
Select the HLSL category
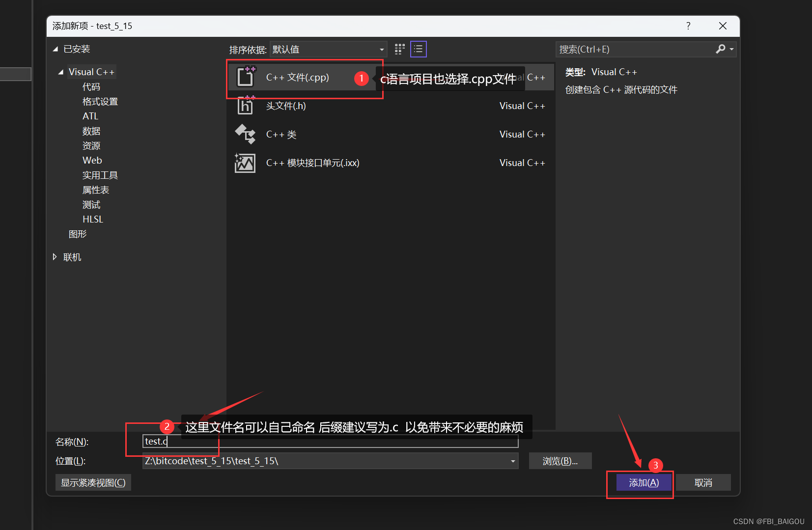(x=93, y=219)
